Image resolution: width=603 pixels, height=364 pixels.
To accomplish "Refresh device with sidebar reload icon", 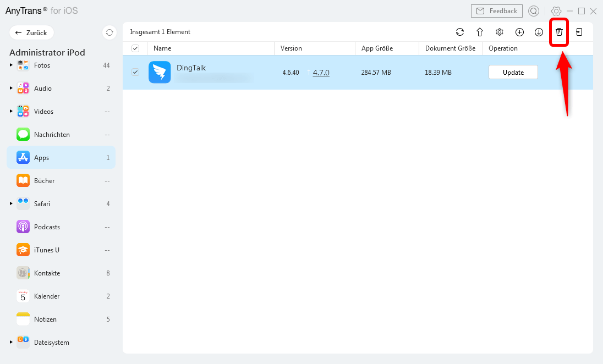I will 109,32.
